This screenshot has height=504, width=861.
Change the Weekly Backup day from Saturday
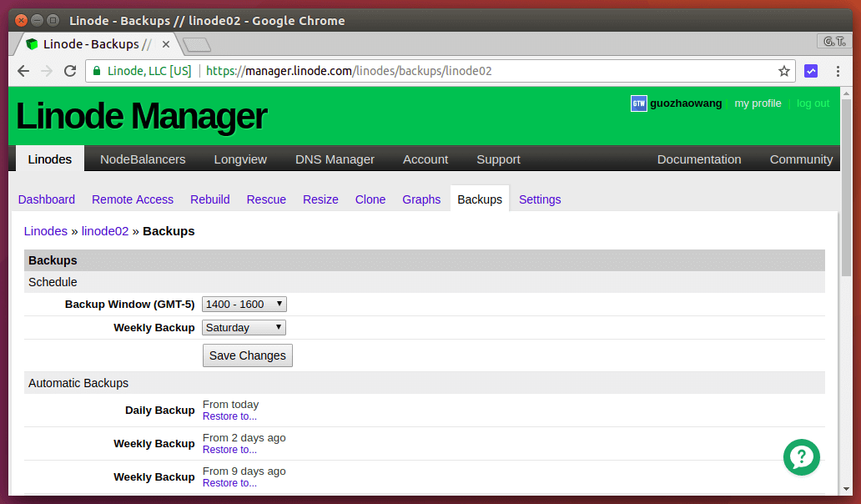(244, 327)
